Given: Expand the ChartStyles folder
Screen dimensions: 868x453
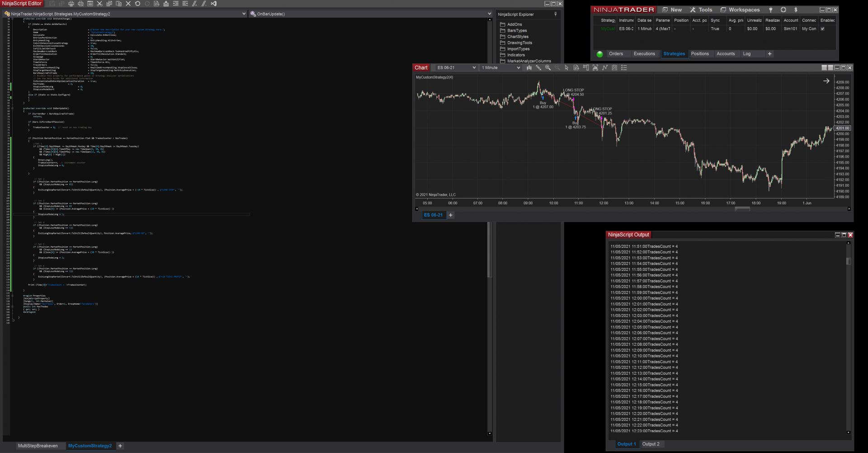Looking at the screenshot, I should (514, 37).
